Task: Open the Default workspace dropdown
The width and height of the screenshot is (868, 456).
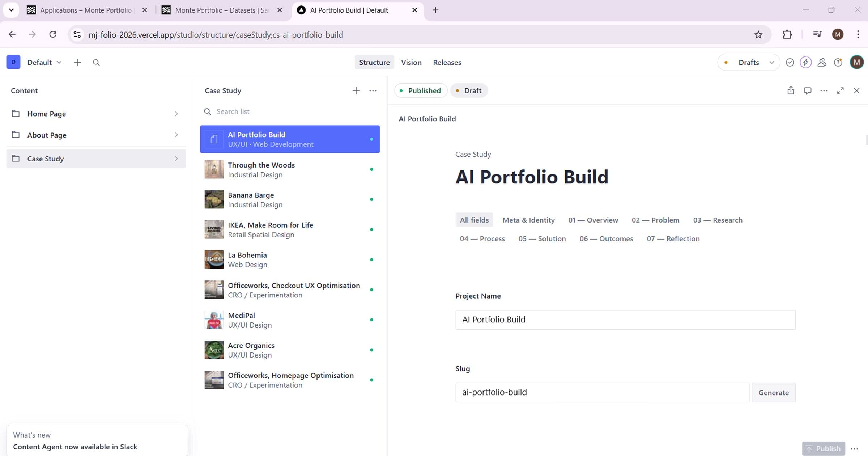Action: [x=44, y=63]
